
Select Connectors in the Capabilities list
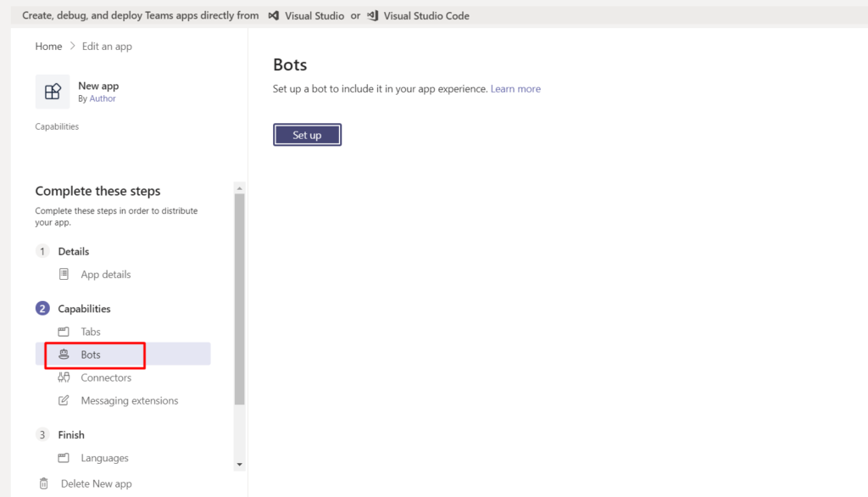(x=106, y=377)
